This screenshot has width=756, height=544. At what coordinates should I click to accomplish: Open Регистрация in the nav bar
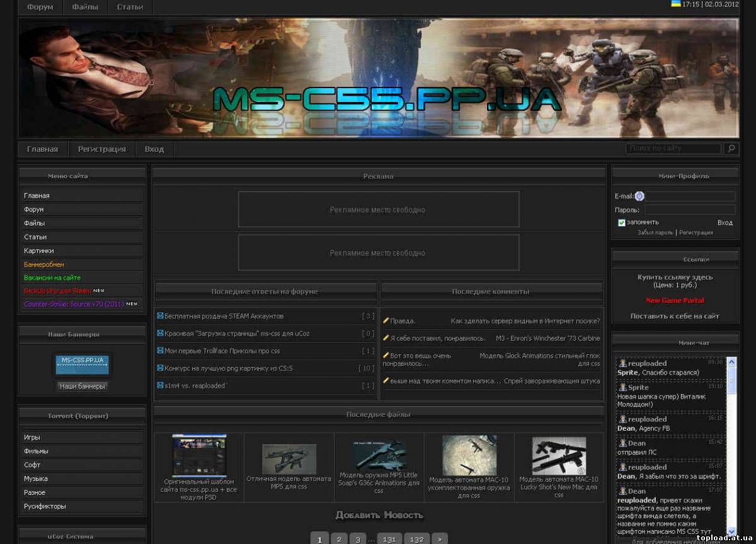tap(101, 149)
